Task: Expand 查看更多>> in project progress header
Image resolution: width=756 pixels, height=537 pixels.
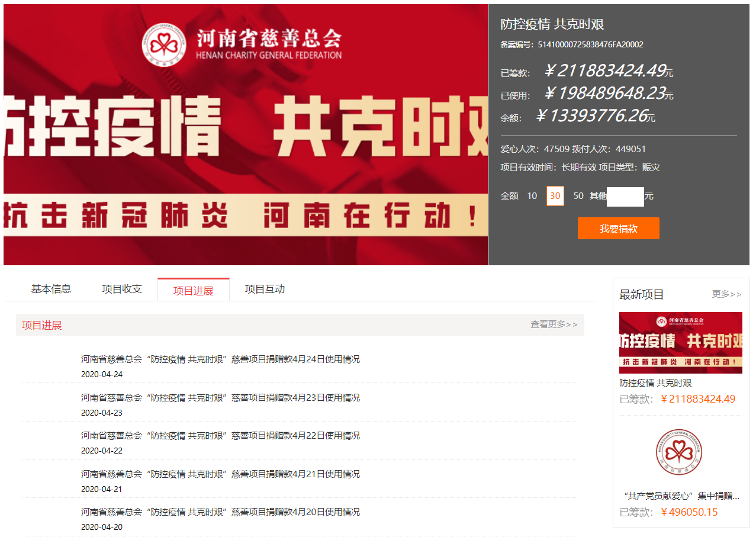Action: tap(553, 324)
